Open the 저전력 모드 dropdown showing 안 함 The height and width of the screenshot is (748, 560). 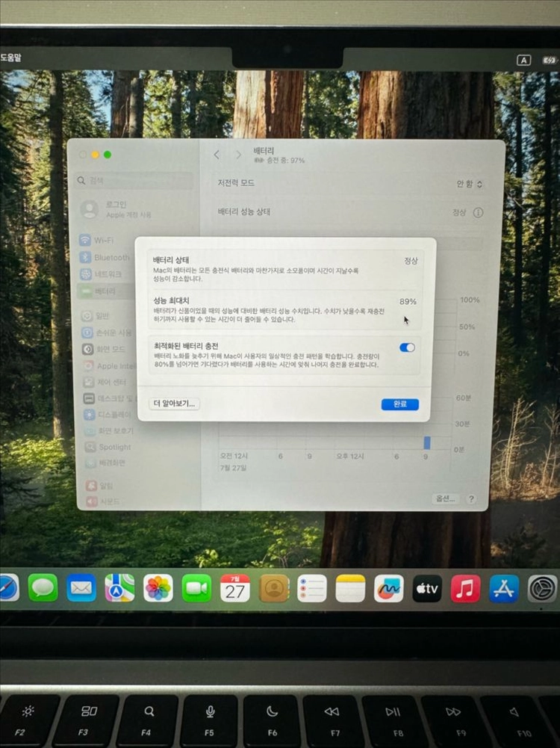[470, 184]
